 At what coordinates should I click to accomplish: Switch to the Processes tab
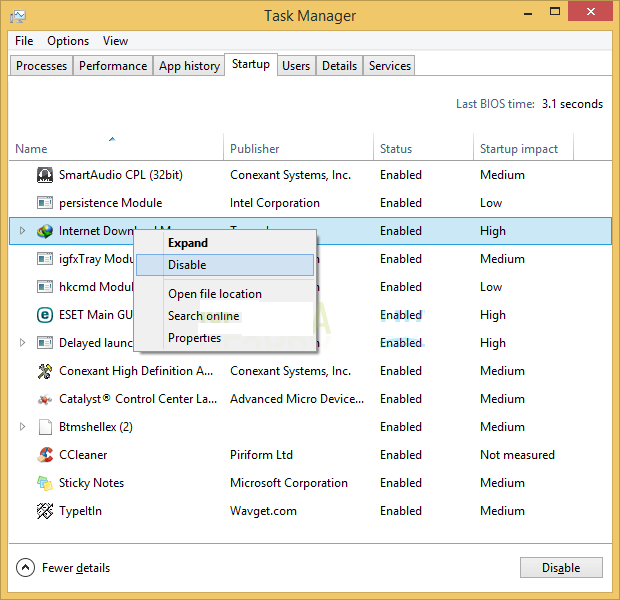click(42, 66)
